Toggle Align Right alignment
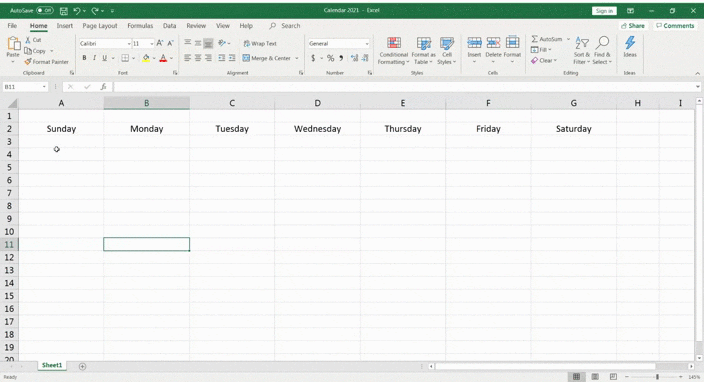This screenshot has height=382, width=704. (208, 58)
